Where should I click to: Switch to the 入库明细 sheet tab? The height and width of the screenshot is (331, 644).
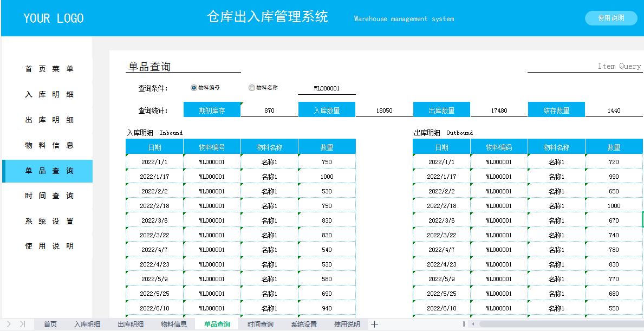(x=87, y=324)
